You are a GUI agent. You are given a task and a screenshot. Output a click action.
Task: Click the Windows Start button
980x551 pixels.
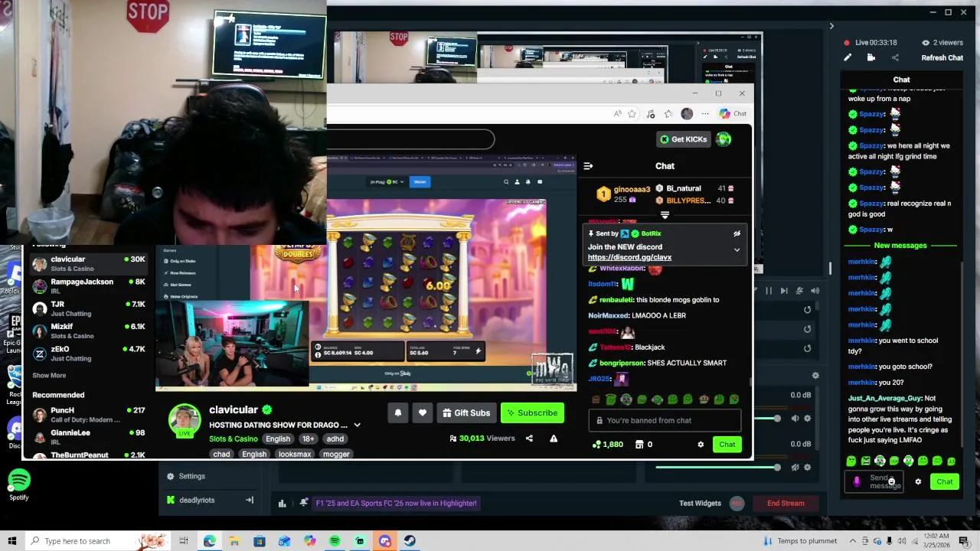(12, 541)
